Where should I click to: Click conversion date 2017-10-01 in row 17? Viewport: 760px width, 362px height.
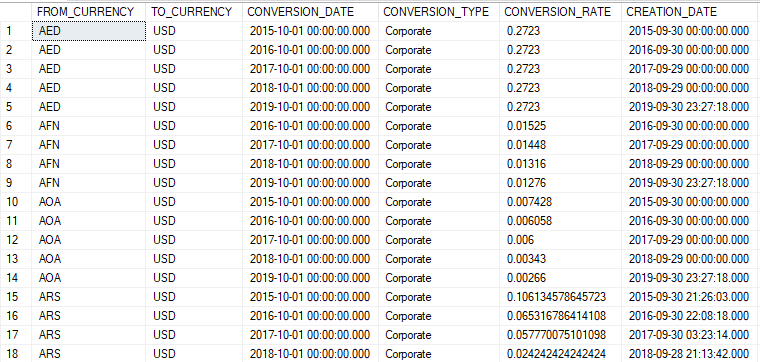tap(310, 335)
